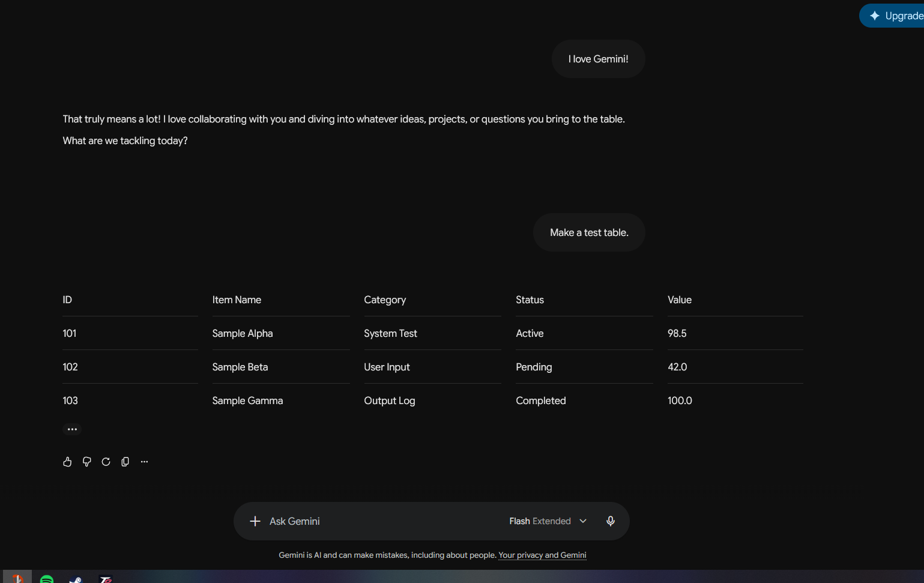924x583 pixels.
Task: Select the cell reading 103
Action: coord(70,400)
